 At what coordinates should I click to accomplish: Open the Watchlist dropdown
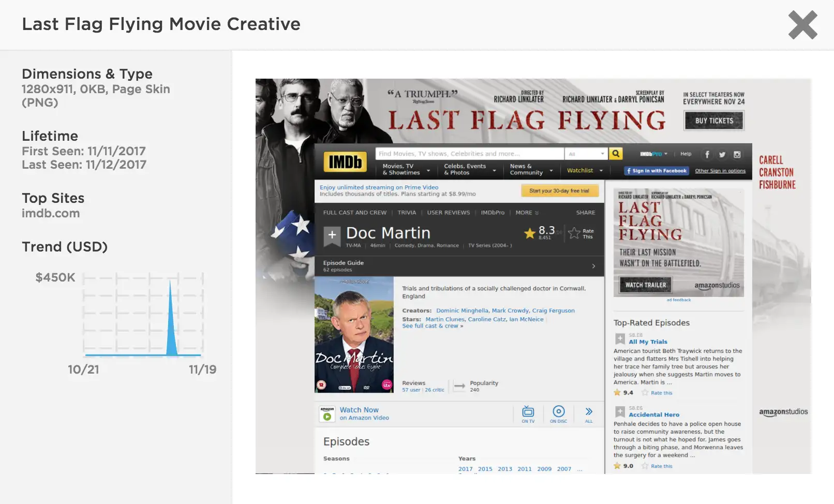[585, 170]
